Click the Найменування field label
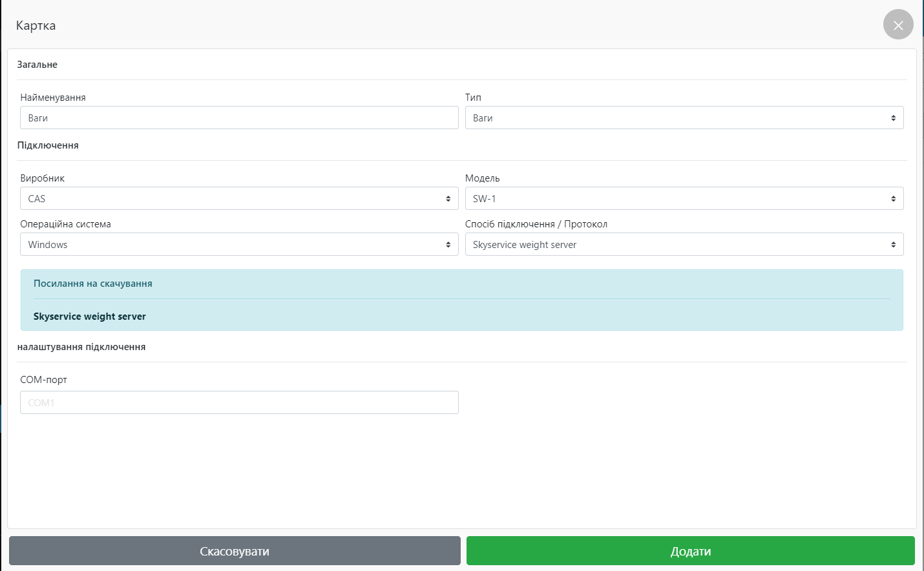924x571 pixels. (x=53, y=98)
